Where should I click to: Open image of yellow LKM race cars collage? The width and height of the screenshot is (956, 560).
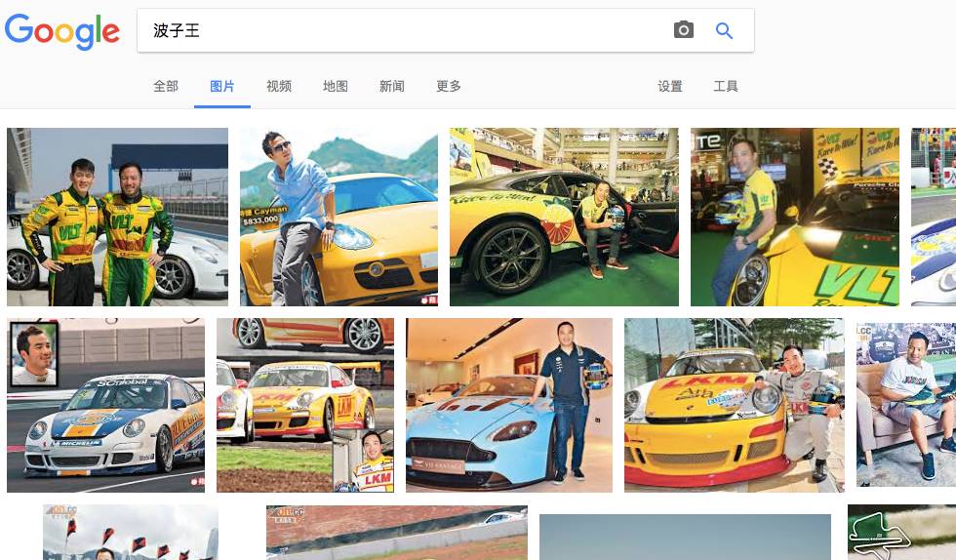click(x=305, y=405)
